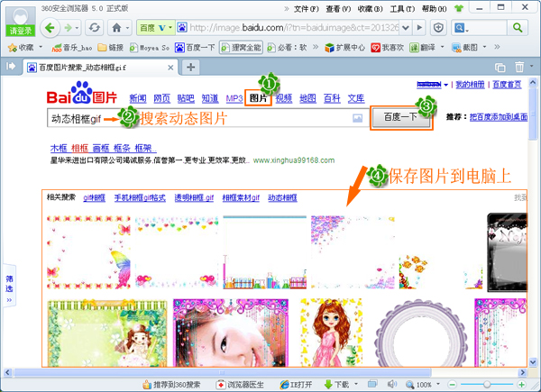Expand the home button dropdown arrow
This screenshot has width=541, height=392.
(x=128, y=28)
